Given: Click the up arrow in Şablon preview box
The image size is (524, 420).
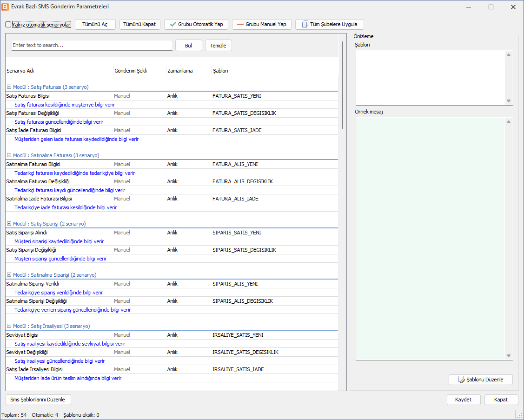Looking at the screenshot, I should pyautogui.click(x=509, y=55).
